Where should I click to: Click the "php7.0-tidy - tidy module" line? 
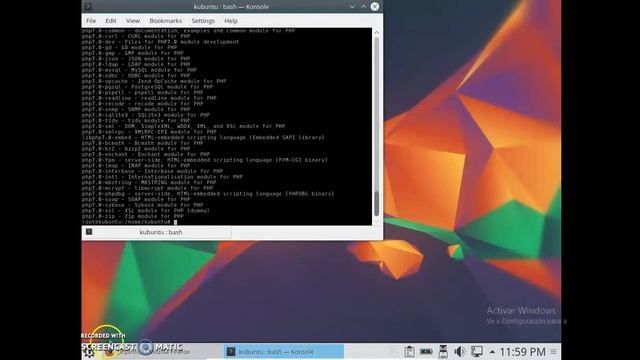136,120
